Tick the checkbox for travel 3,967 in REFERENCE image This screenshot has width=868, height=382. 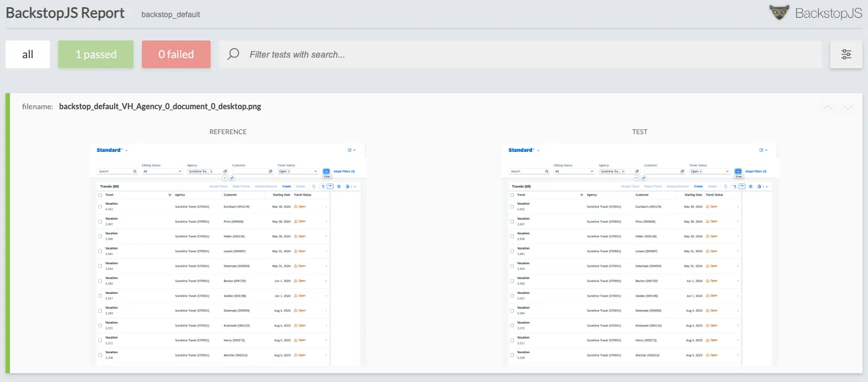(100, 221)
